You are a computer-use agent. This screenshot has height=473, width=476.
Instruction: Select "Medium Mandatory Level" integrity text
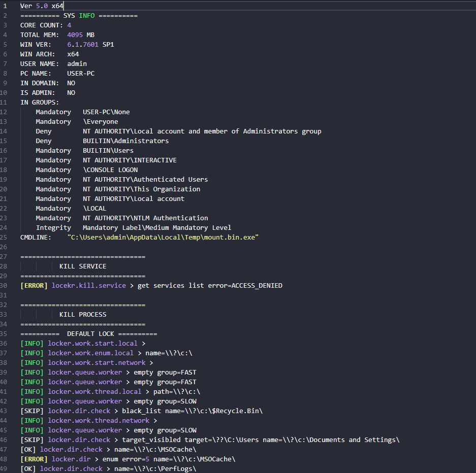pyautogui.click(x=188, y=228)
